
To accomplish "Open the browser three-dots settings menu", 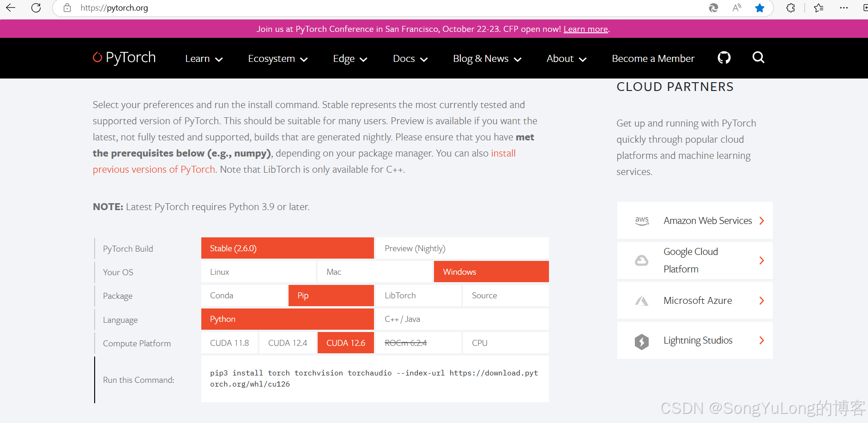I will [844, 8].
